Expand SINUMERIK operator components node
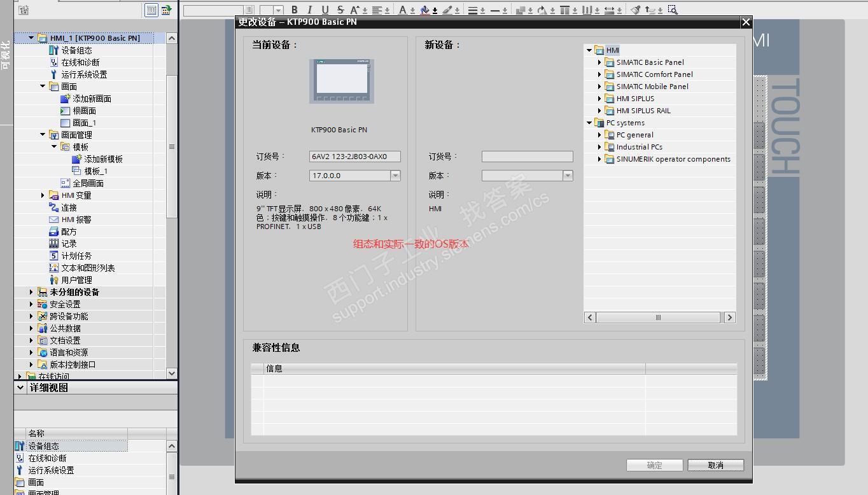Screen dimensions: 868x495 [599, 159]
